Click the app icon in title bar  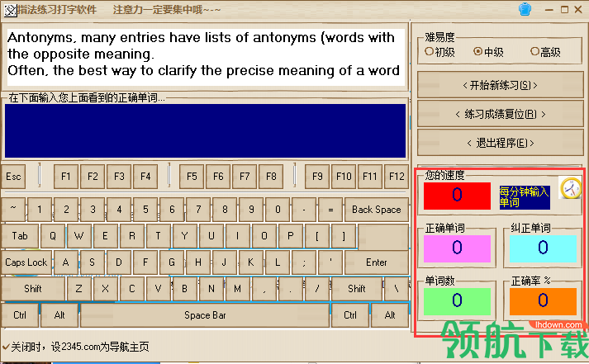coord(10,10)
